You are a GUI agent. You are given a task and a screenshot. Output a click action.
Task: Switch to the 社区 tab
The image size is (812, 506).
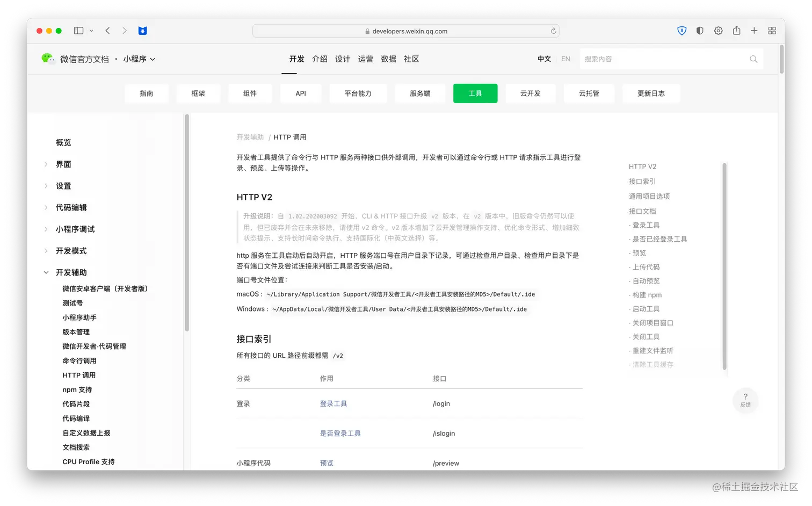[x=411, y=59]
